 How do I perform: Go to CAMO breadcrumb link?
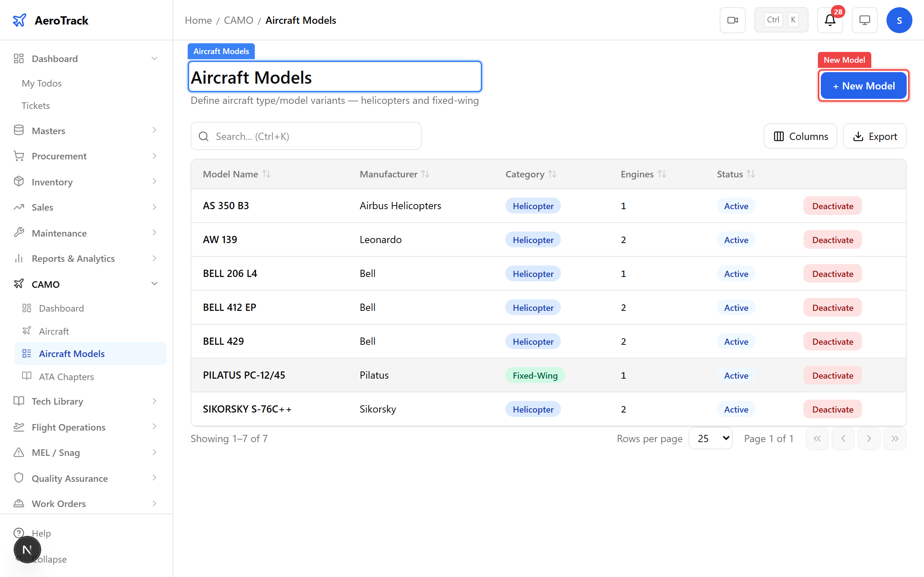pos(238,20)
